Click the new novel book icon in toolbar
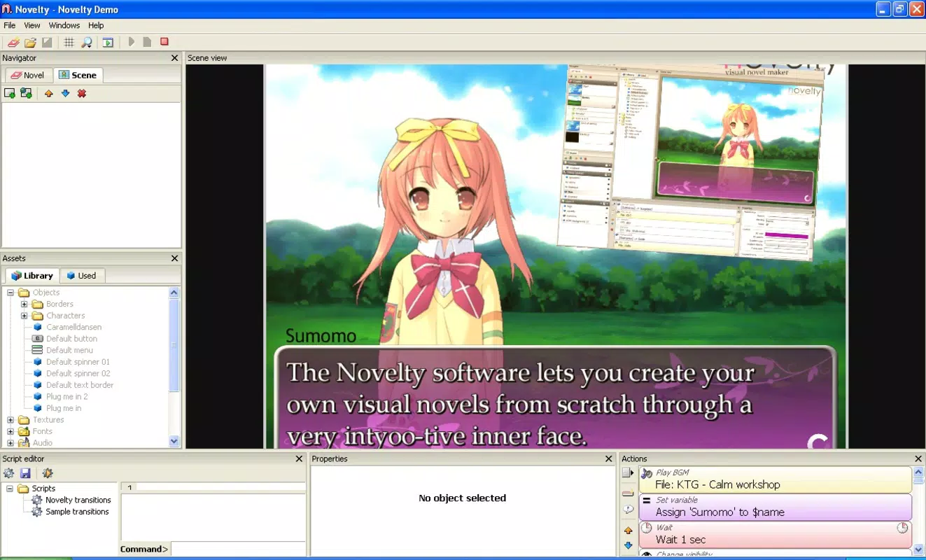The width and height of the screenshot is (926, 560). pos(13,42)
